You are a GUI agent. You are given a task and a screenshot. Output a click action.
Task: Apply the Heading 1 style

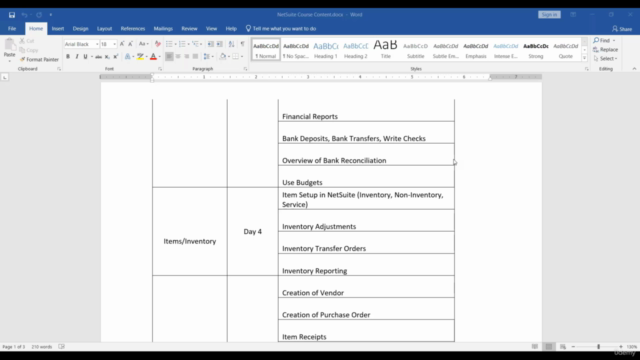tap(326, 50)
